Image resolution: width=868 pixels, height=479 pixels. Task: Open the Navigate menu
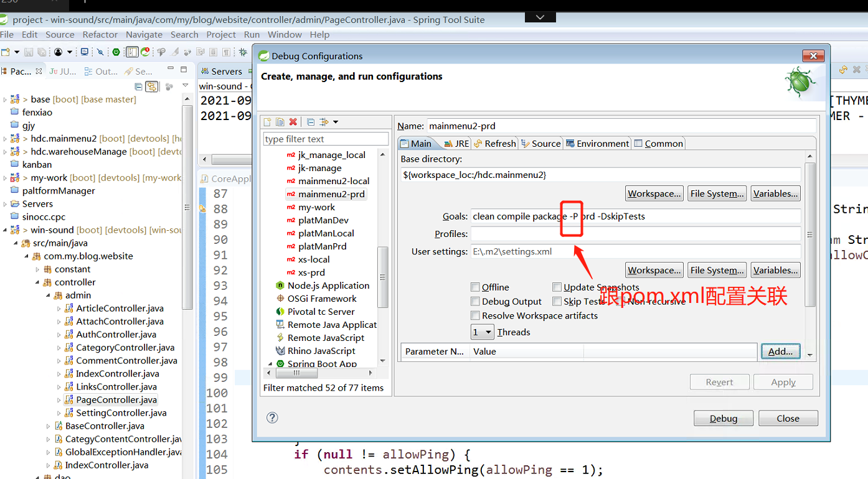point(144,35)
